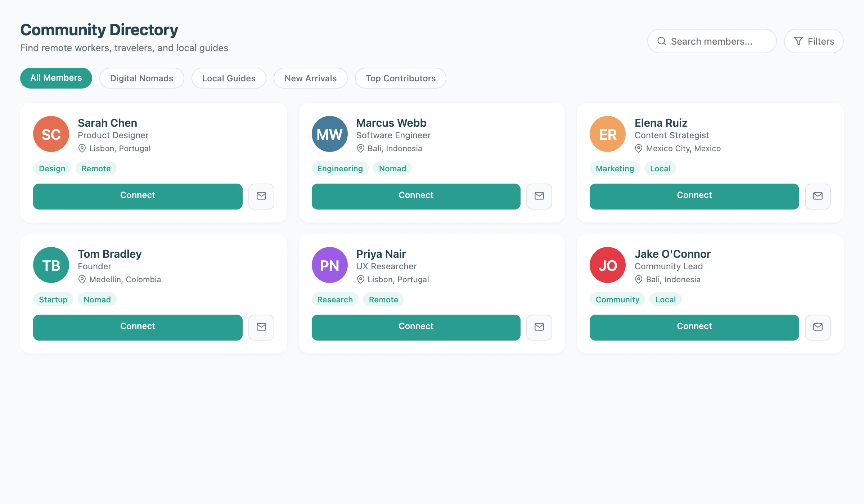The width and height of the screenshot is (864, 504).
Task: Click Marcus Webb's MW avatar
Action: [x=329, y=134]
